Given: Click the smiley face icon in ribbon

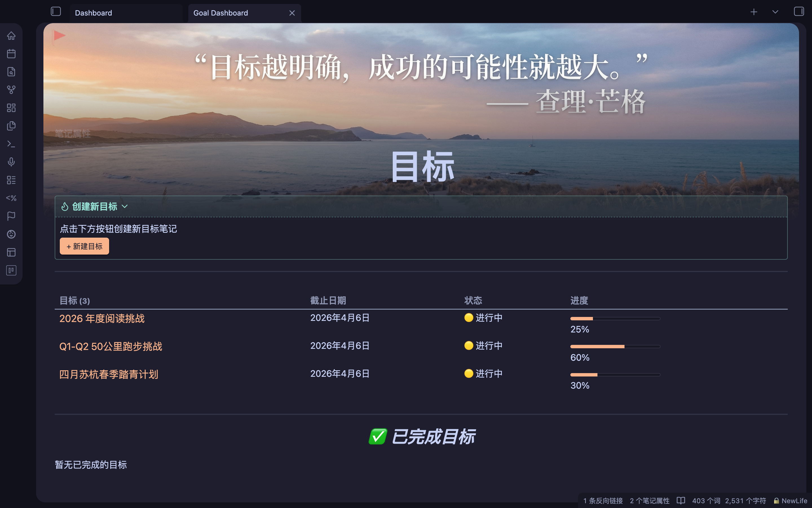Looking at the screenshot, I should [x=11, y=234].
